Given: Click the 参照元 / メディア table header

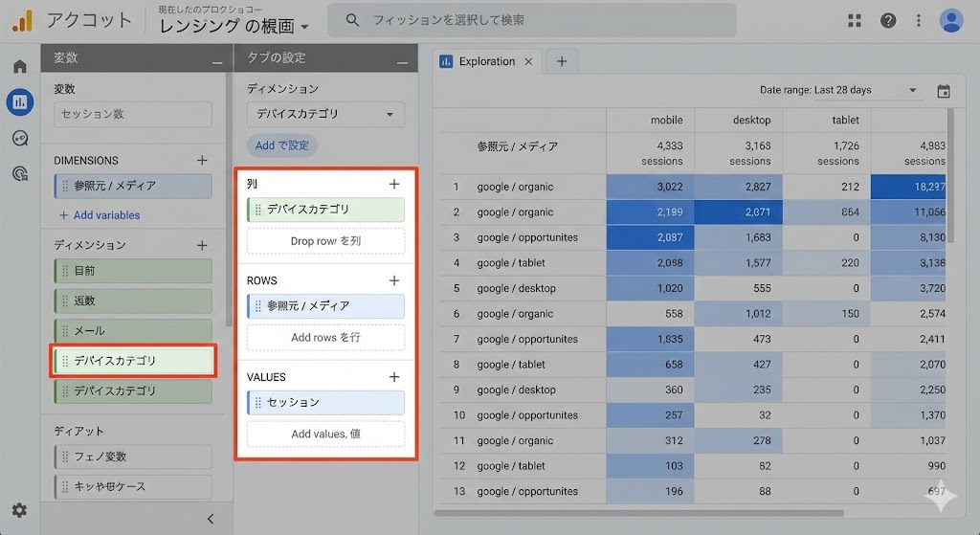Looking at the screenshot, I should pyautogui.click(x=517, y=146).
